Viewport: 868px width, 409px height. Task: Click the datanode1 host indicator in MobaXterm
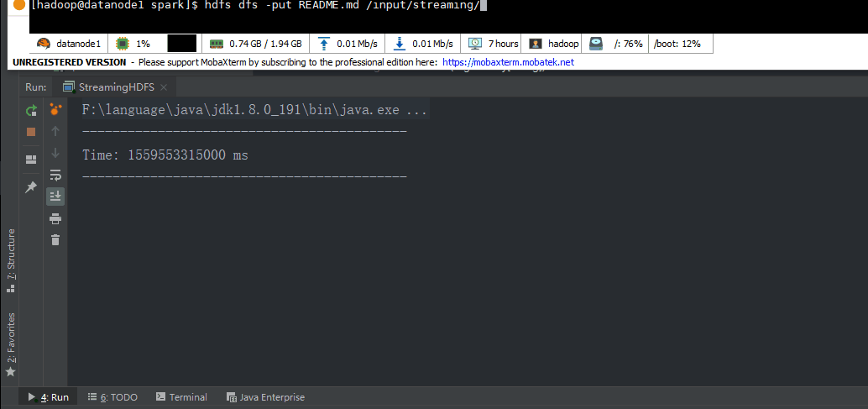69,44
